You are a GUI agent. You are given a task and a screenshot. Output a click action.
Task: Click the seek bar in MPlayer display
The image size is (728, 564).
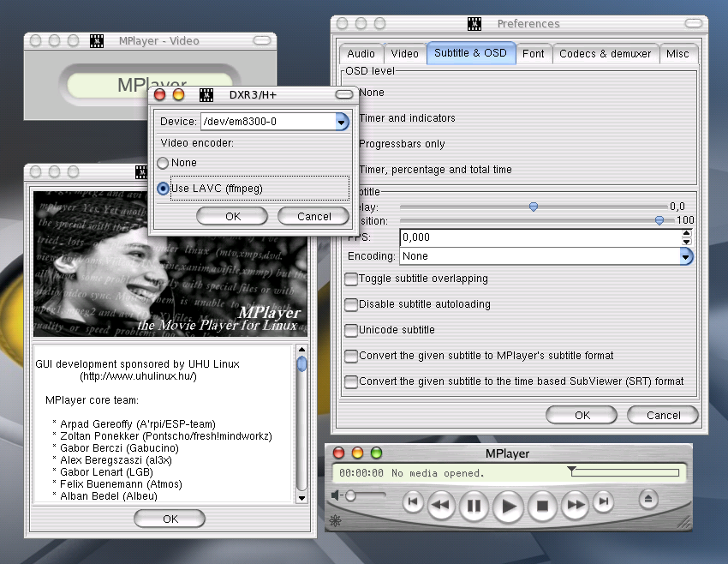pyautogui.click(x=625, y=473)
